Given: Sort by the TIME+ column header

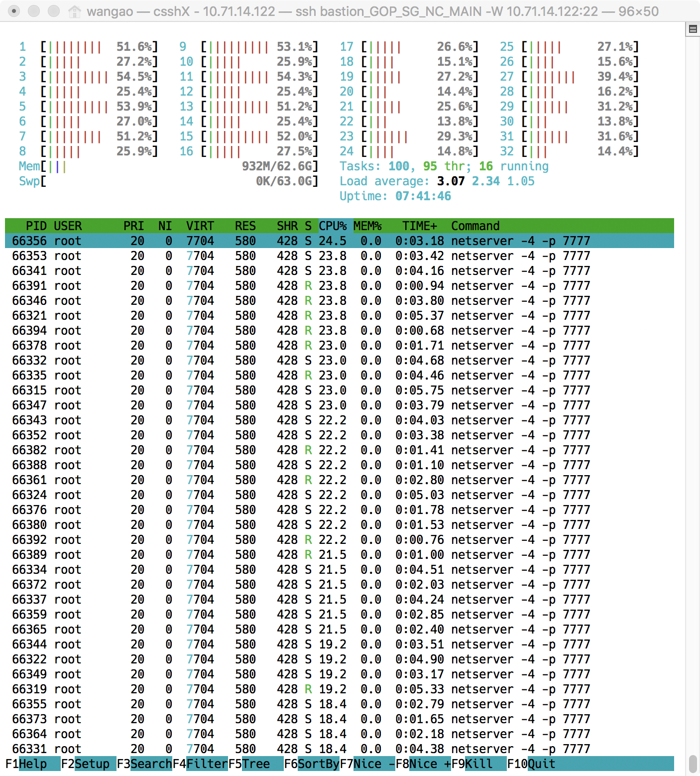Looking at the screenshot, I should pos(420,226).
